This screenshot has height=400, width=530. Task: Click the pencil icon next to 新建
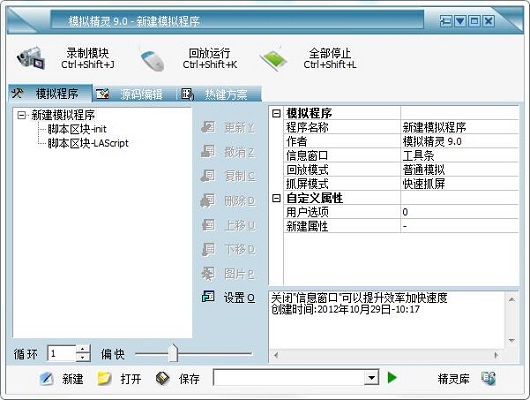pos(46,378)
